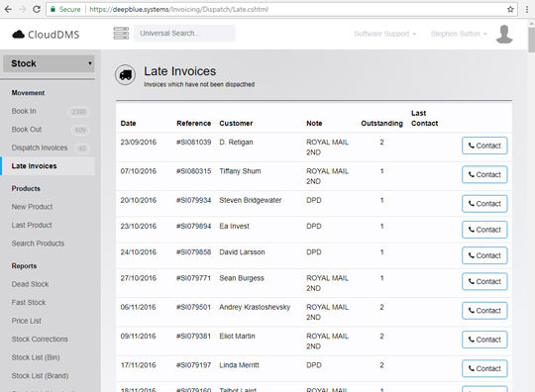Click the Note column header
Image resolution: width=535 pixels, height=392 pixels.
point(314,124)
